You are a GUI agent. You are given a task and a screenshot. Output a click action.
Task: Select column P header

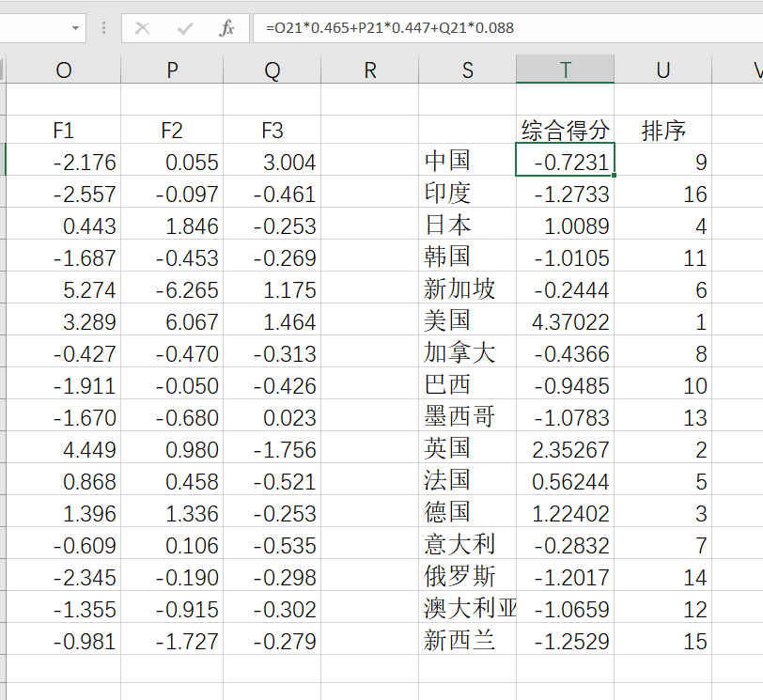172,70
